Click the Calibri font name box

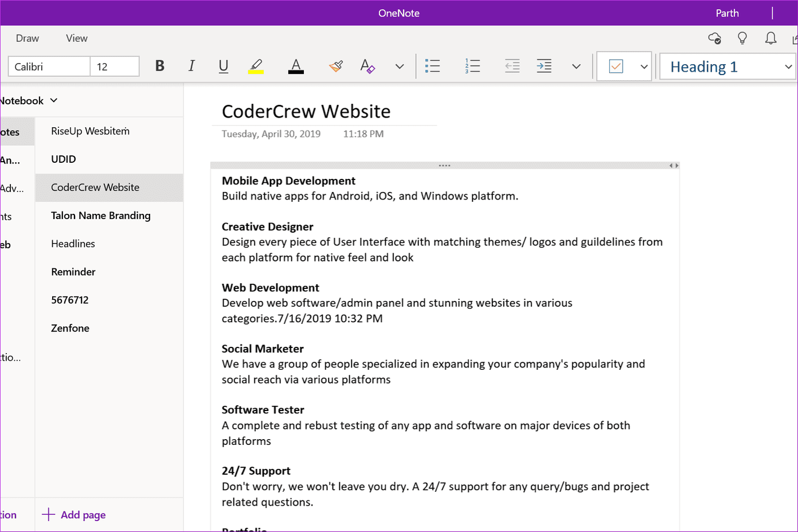tap(49, 66)
